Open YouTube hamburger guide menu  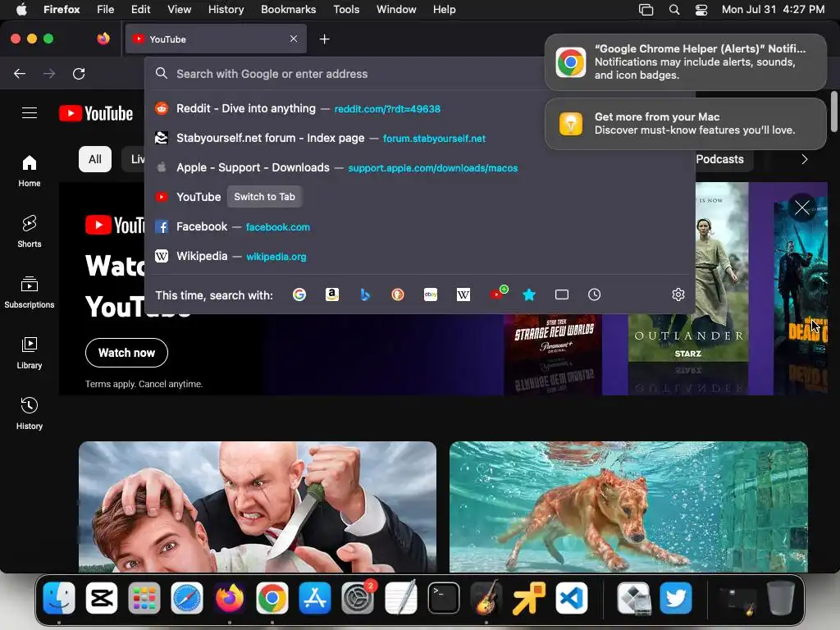click(x=30, y=113)
